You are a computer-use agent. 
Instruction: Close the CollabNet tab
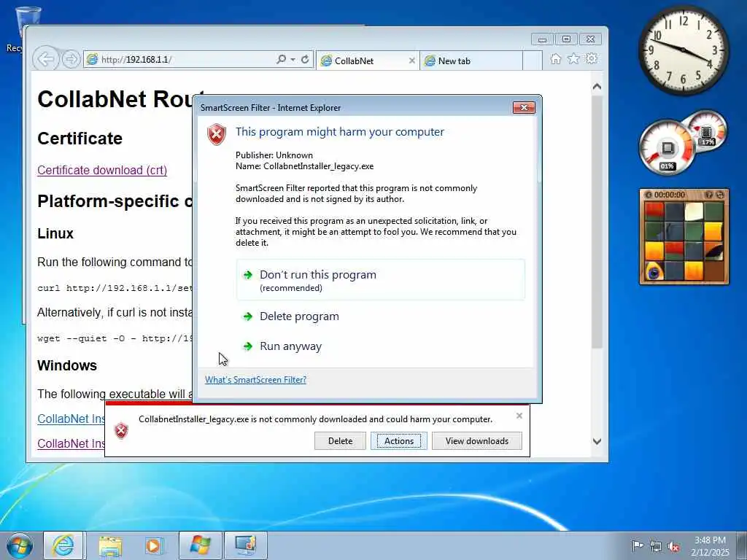click(412, 61)
